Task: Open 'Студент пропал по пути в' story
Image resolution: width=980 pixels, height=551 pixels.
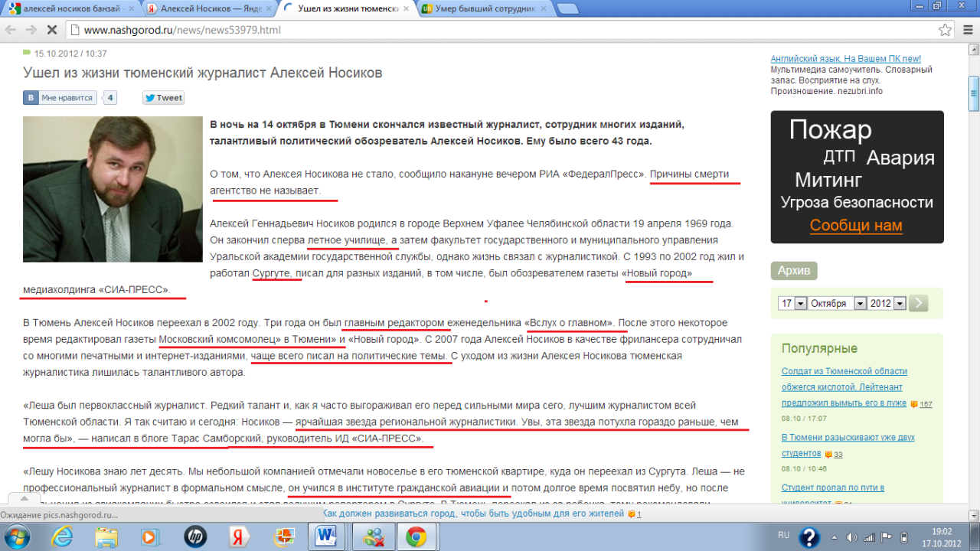Action: coord(833,487)
